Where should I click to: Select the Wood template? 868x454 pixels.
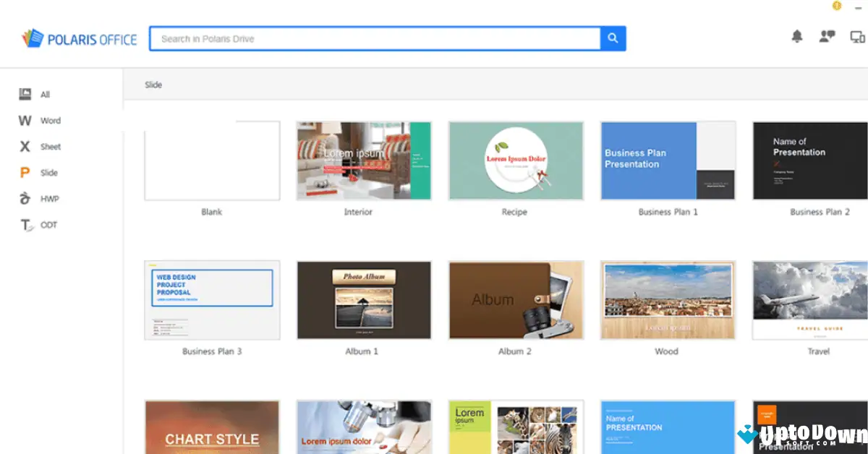tap(667, 299)
